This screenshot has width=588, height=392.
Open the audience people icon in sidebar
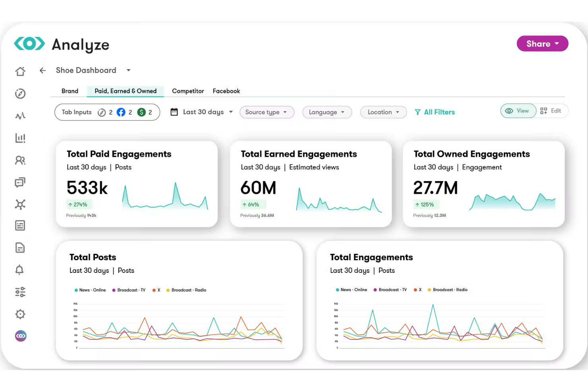pyautogui.click(x=20, y=160)
